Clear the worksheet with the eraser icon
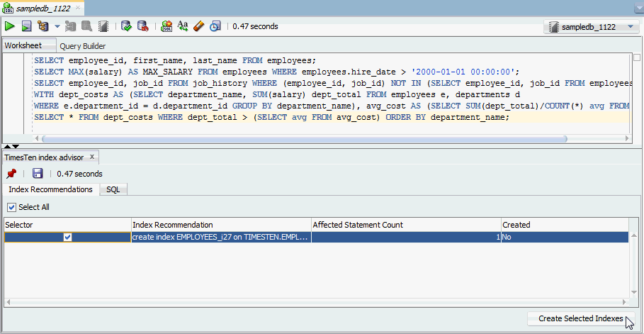Viewport: 644px width, 334px height. [x=198, y=26]
